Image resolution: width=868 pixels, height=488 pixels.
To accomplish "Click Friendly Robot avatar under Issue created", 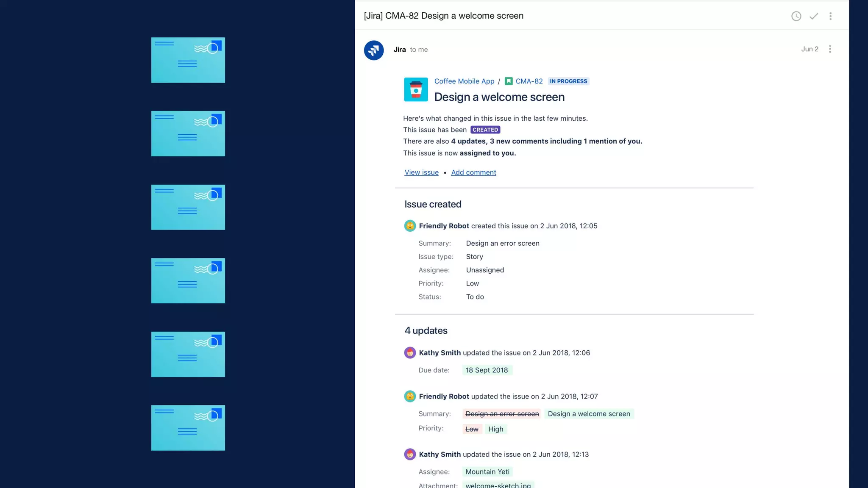I will pyautogui.click(x=410, y=226).
